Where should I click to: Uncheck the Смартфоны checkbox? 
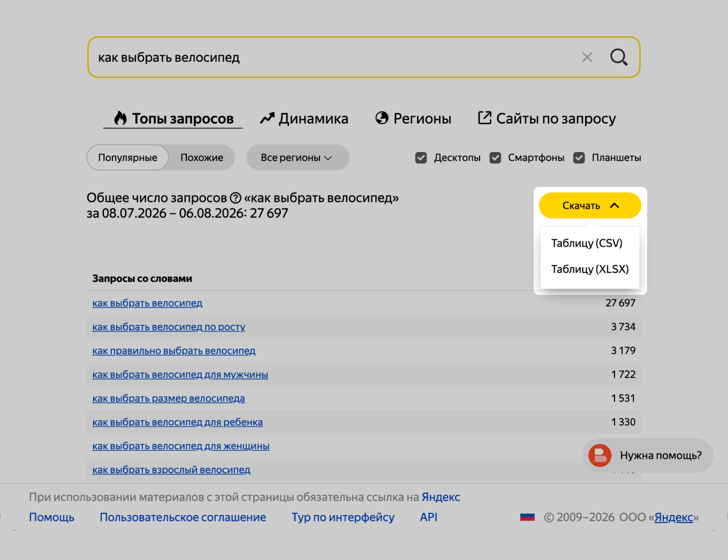click(495, 158)
